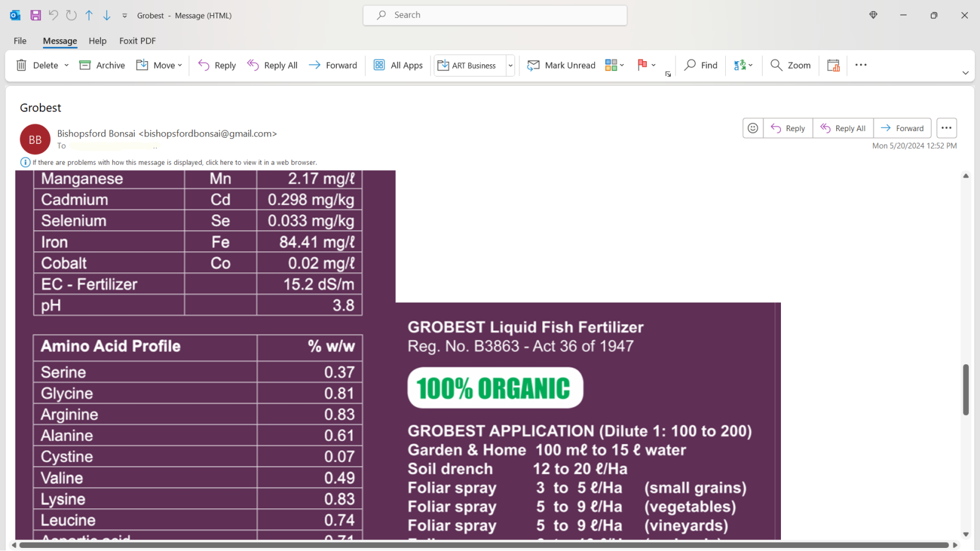Viewport: 980px width, 551px height.
Task: Click the Redo arrow in quick access toolbar
Action: pyautogui.click(x=71, y=15)
